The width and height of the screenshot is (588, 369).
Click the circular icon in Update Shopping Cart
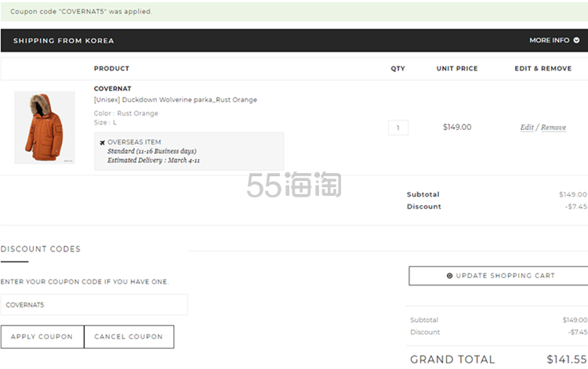pos(449,276)
